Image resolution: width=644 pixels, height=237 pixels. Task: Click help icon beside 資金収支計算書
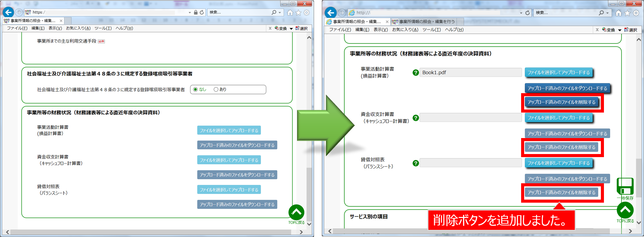click(416, 118)
